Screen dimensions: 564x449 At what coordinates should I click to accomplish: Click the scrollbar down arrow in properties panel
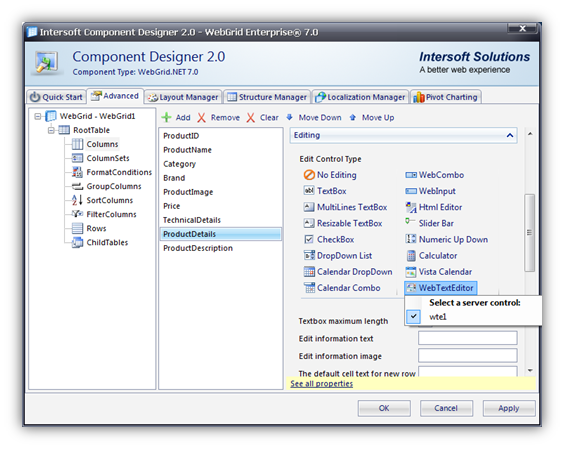click(530, 370)
